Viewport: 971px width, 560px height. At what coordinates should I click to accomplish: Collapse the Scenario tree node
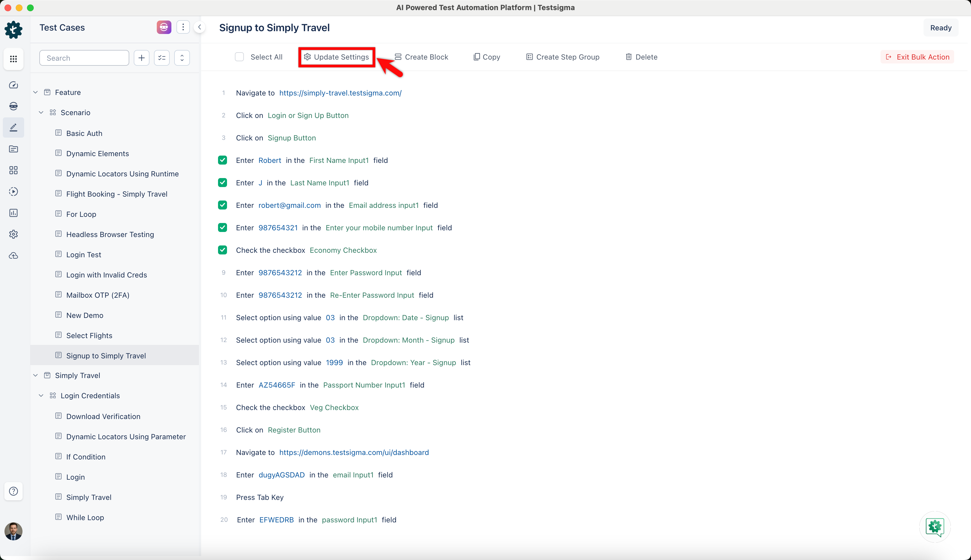(41, 113)
